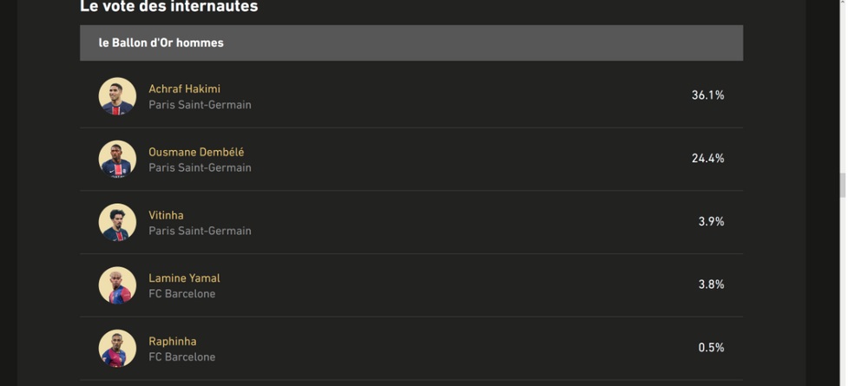Image resolution: width=868 pixels, height=386 pixels.
Task: Select Vitinha's 3.9% vote percentage
Action: 711,222
